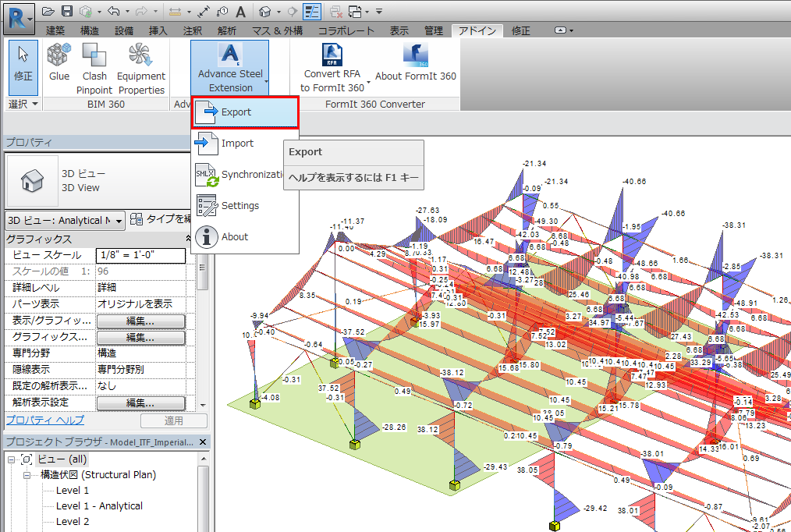Click the Equipment Properties icon
791x532 pixels.
[x=141, y=69]
